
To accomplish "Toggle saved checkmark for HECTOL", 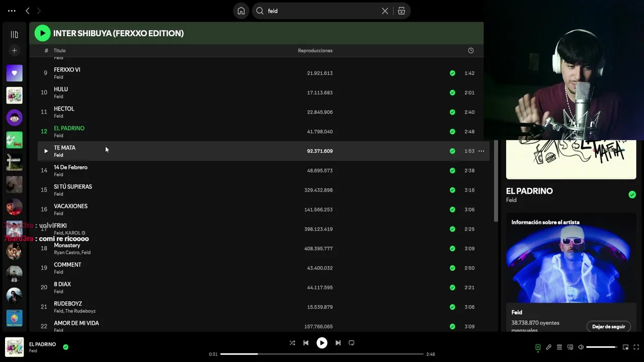I will (452, 112).
